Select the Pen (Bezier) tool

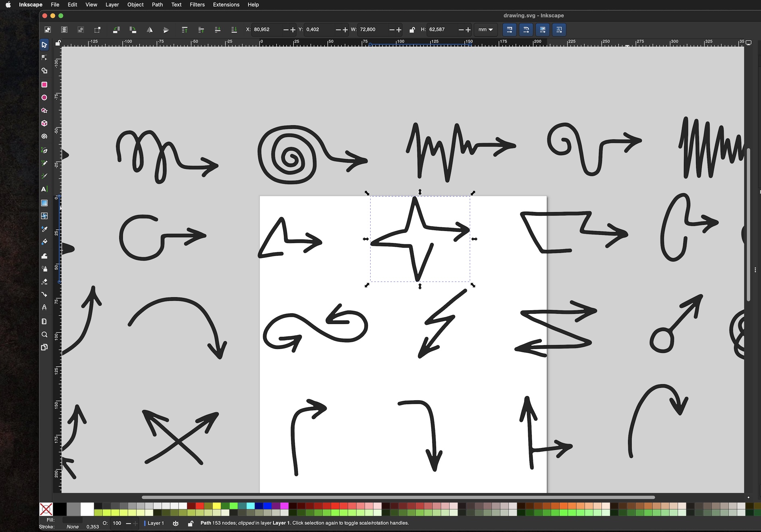pos(44,151)
